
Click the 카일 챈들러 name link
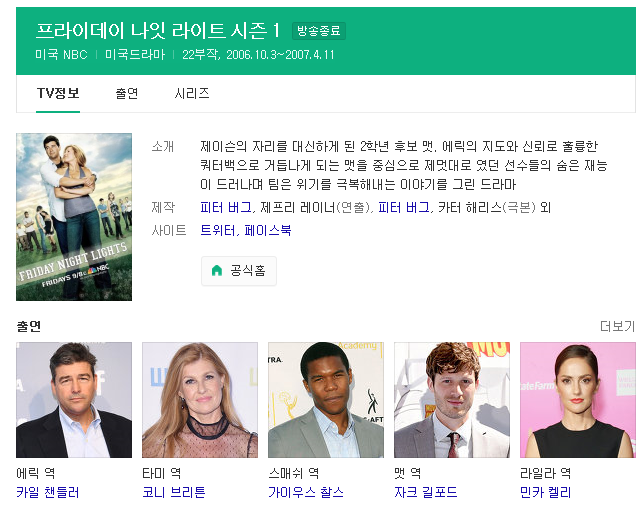tap(48, 492)
